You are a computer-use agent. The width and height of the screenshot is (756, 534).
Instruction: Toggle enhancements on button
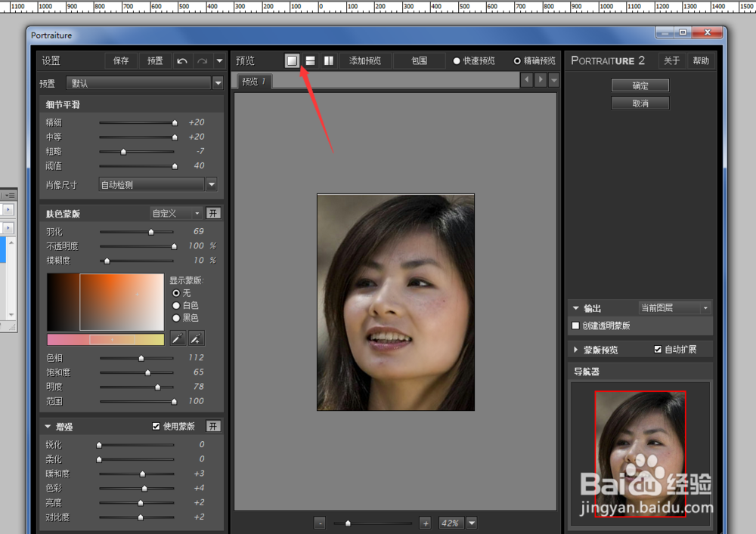point(213,426)
